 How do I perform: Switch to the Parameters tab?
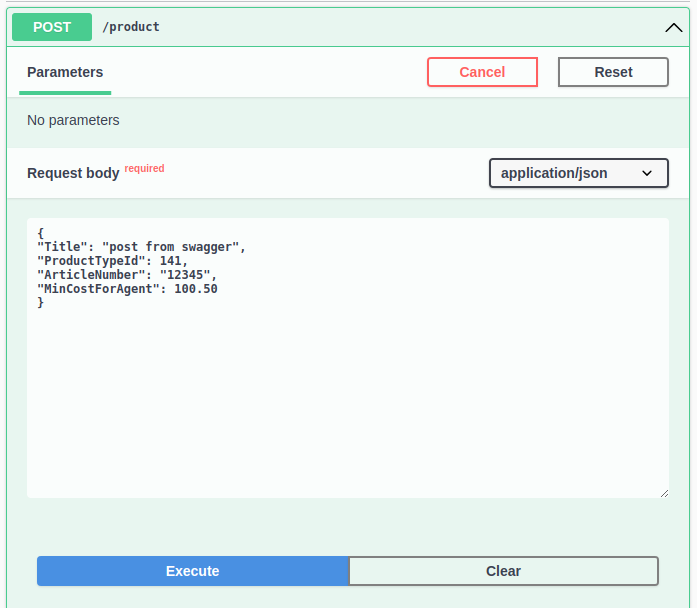[65, 72]
